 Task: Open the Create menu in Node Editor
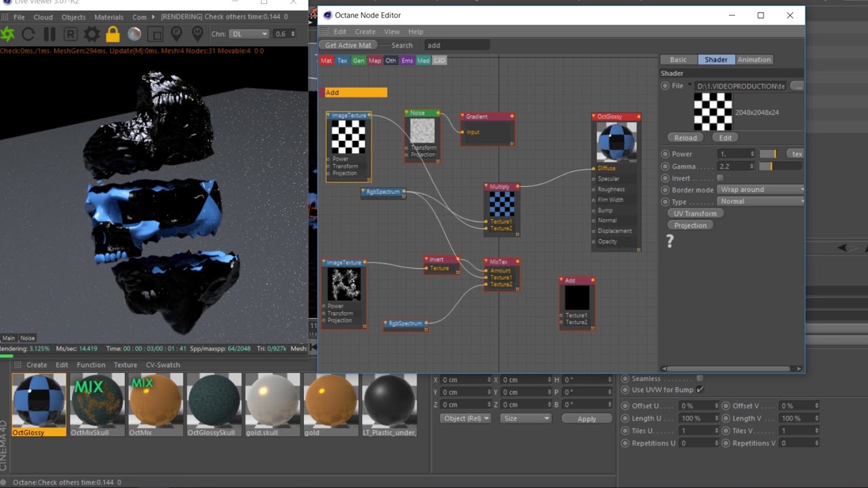[x=365, y=32]
